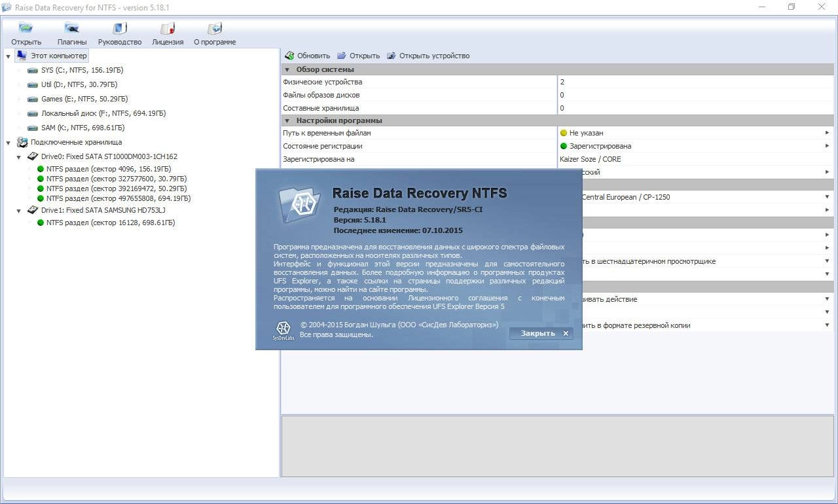The width and height of the screenshot is (838, 504).
Task: Select Локальный диск (F:, NTFS, 694.19ГБ) label
Action: coord(103,113)
